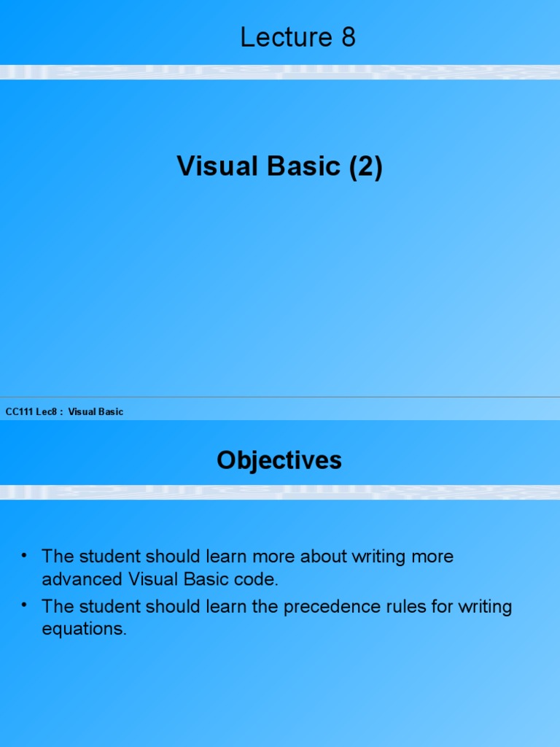Click the first bullet marker under Objectives
The width and height of the screenshot is (560, 747).
(x=26, y=556)
